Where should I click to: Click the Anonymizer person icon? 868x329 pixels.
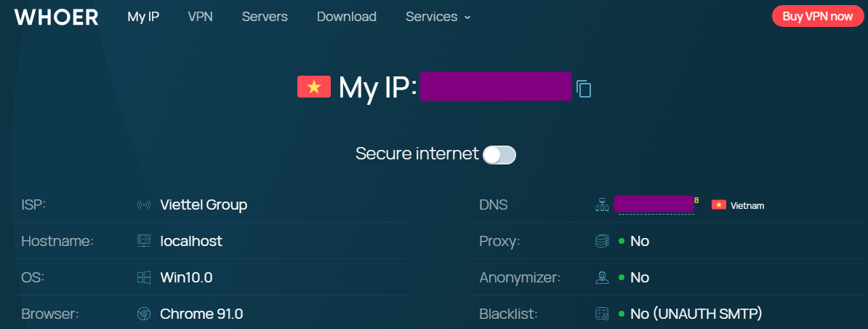(x=602, y=277)
